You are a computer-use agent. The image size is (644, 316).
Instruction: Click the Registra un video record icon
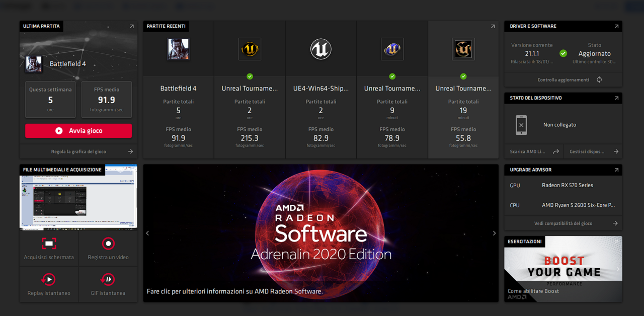pyautogui.click(x=108, y=244)
